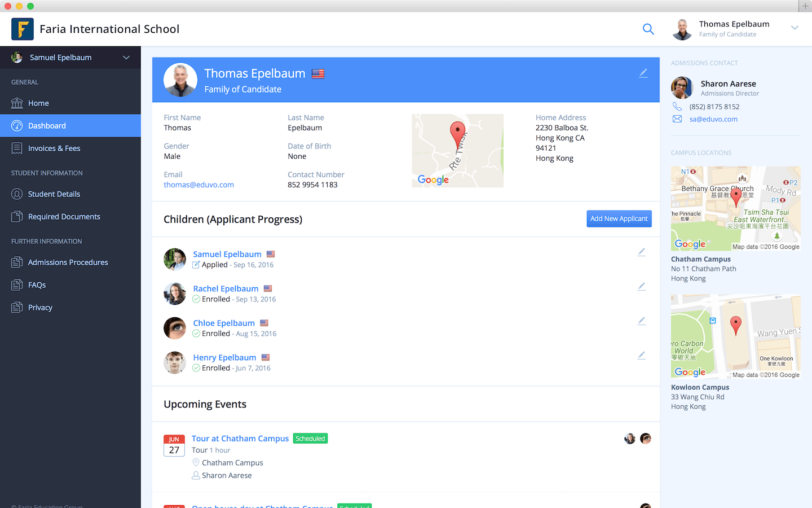Screen dimensions: 812x508
Task: Click the search magnifier icon in header
Action: [648, 29]
